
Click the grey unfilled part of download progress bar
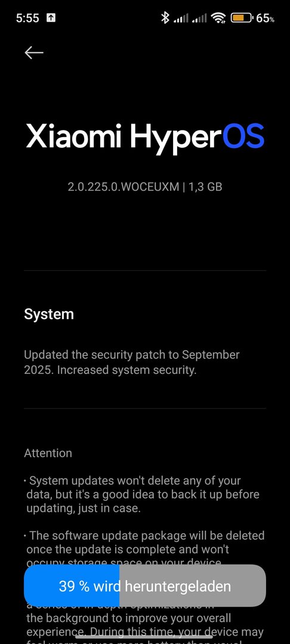[x=193, y=586]
